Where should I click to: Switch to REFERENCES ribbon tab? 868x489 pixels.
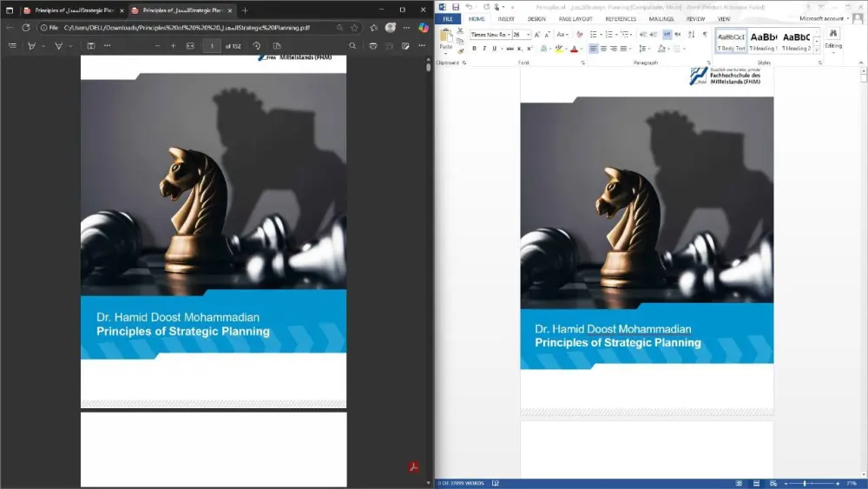click(621, 19)
